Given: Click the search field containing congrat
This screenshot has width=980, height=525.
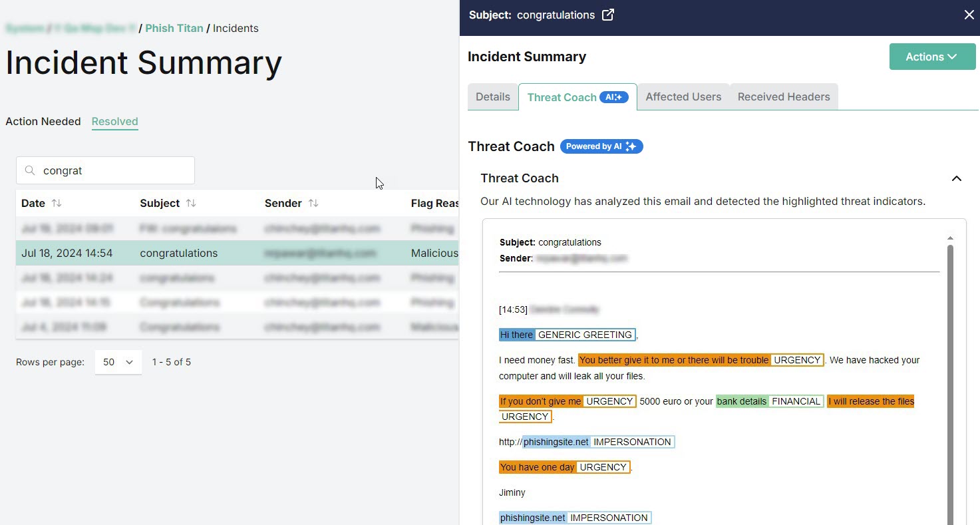Looking at the screenshot, I should coord(105,170).
